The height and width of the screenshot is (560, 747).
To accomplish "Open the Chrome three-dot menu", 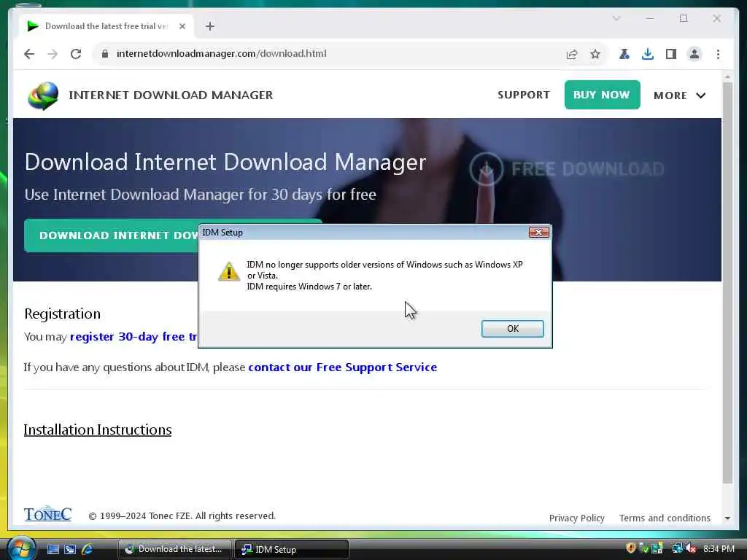I will tap(718, 54).
